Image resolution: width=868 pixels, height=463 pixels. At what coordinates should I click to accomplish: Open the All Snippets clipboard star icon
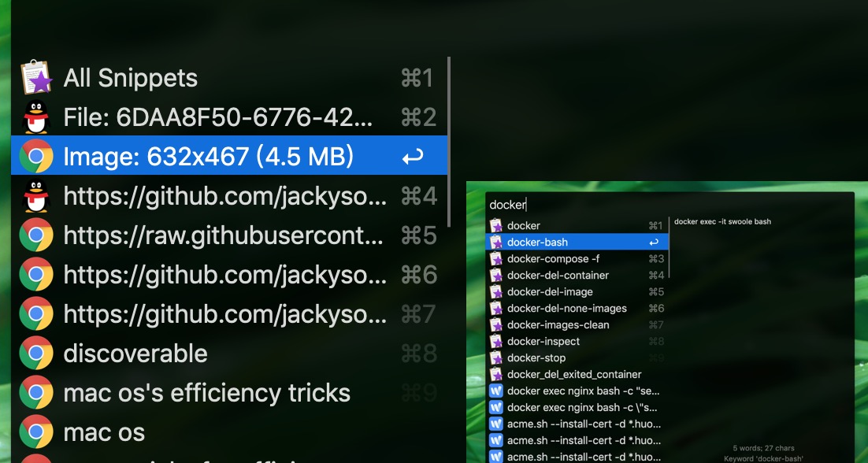click(x=36, y=77)
